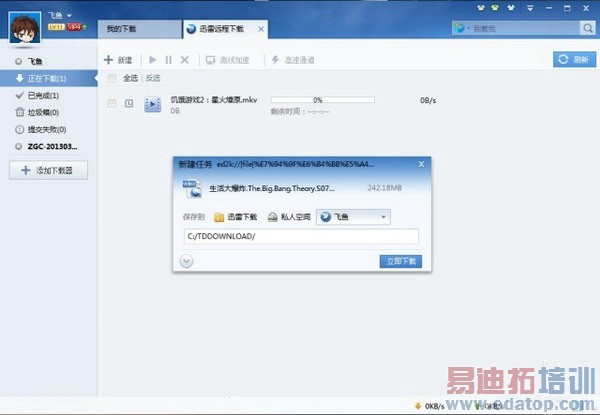Select the ZGC-201303... device in sidebar
Image resolution: width=600 pixels, height=415 pixels.
46,146
